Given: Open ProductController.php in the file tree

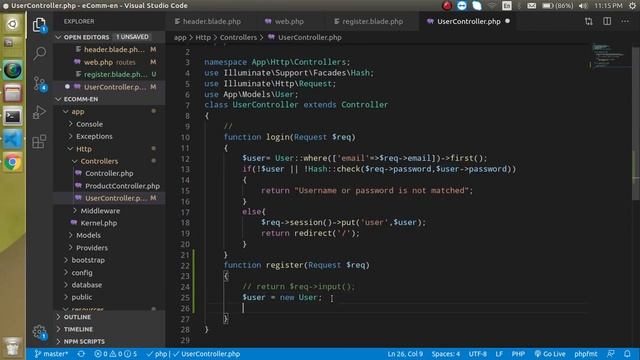Looking at the screenshot, I should pos(122,186).
